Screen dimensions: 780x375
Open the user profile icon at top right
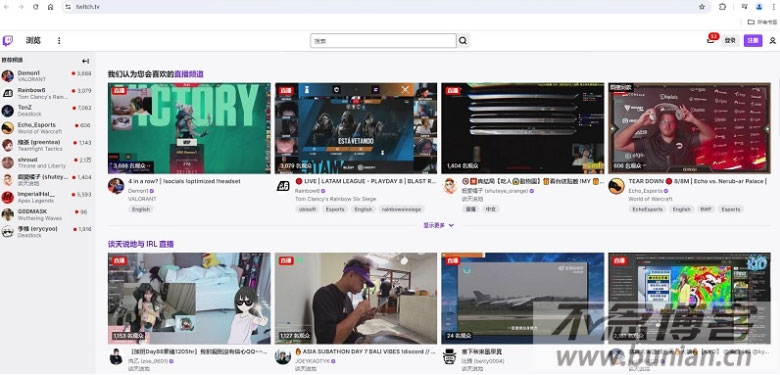[x=772, y=41]
